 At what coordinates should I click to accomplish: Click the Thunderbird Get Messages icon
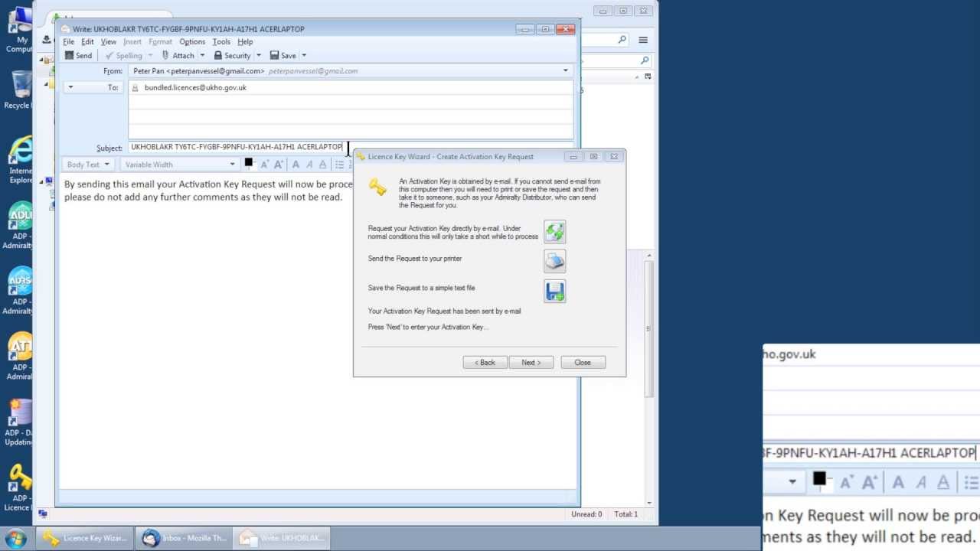pyautogui.click(x=47, y=40)
